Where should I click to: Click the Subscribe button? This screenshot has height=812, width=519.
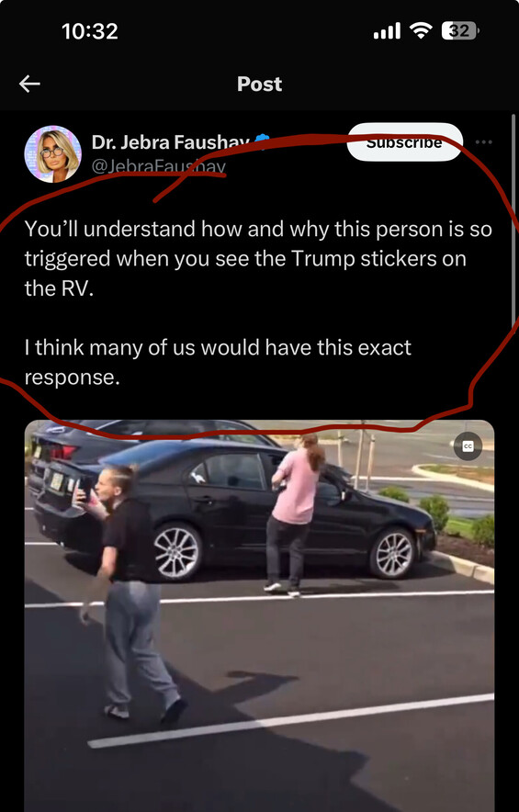(x=404, y=141)
